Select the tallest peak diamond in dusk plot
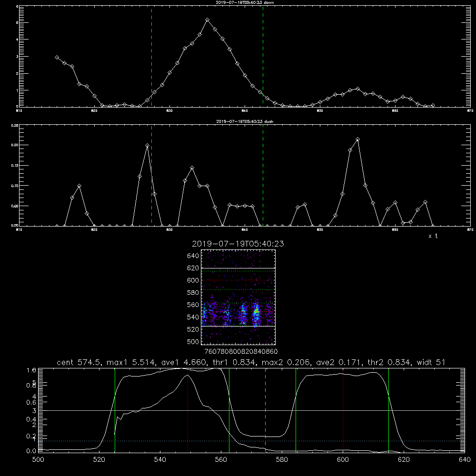Image resolution: width=476 pixels, height=476 pixels. pyautogui.click(x=357, y=139)
